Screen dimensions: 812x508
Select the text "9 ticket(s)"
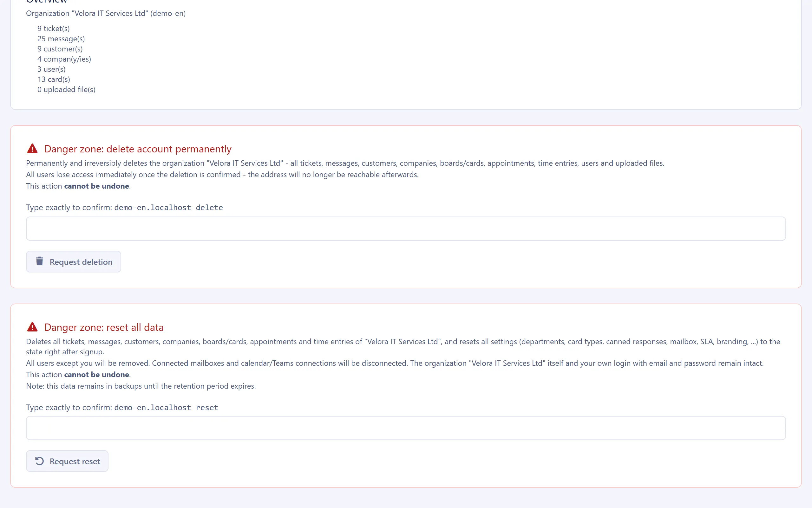point(53,29)
